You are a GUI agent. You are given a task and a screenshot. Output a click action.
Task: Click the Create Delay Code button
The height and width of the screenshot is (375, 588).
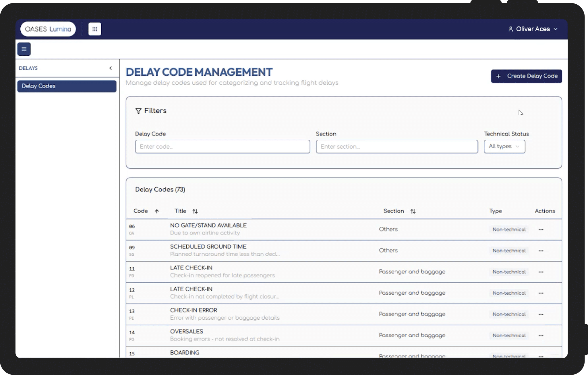point(526,76)
